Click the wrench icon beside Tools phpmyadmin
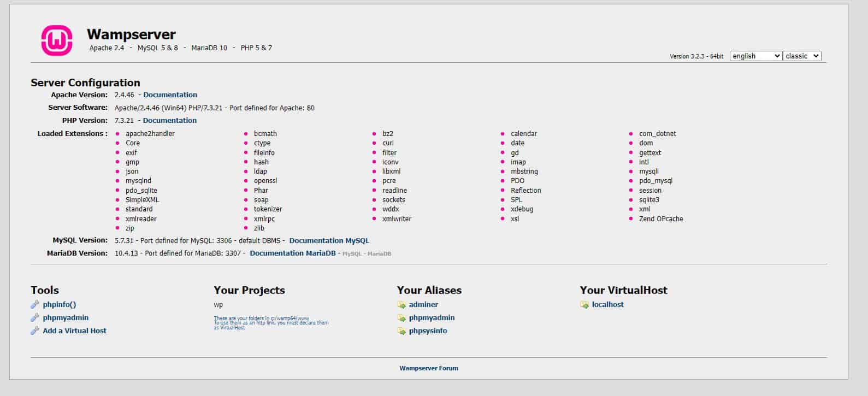This screenshot has width=868, height=396. pyautogui.click(x=35, y=318)
